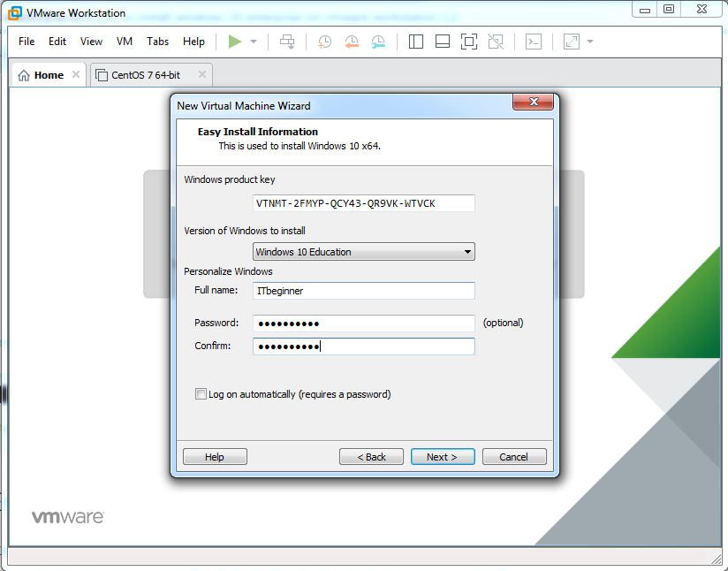
Task: Click the Unity mode toolbar icon
Action: click(x=496, y=42)
